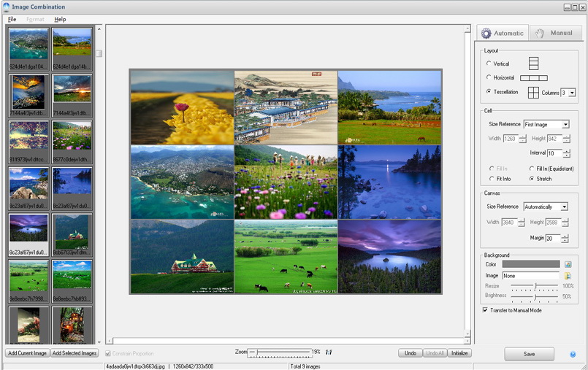Click the background color picker icon
Image resolution: width=588 pixels, height=370 pixels.
pyautogui.click(x=568, y=264)
